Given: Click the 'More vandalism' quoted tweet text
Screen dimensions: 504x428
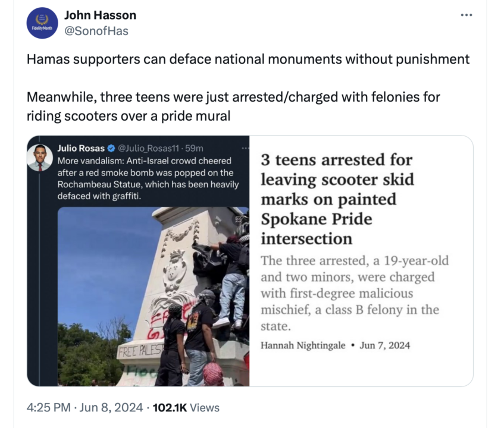Looking at the screenshot, I should click(148, 178).
